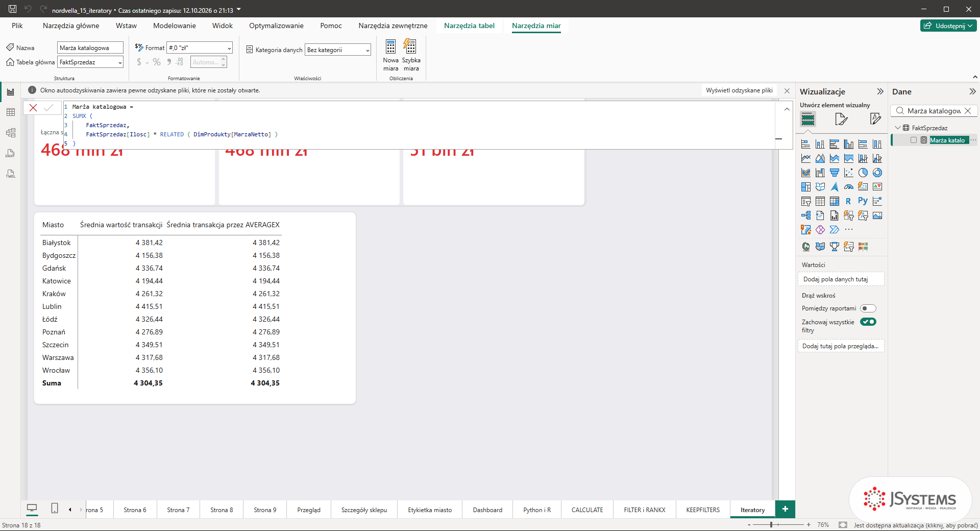
Task: Collapse the Dane pane
Action: [972, 91]
